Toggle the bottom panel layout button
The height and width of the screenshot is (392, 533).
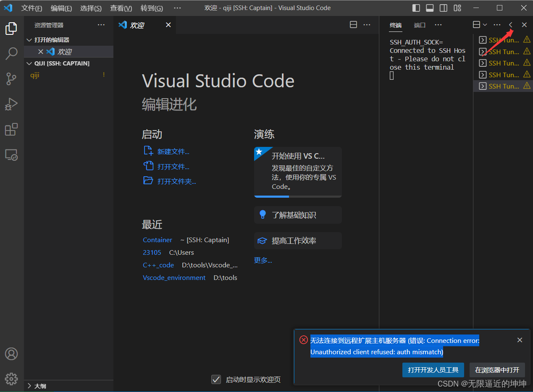point(430,8)
